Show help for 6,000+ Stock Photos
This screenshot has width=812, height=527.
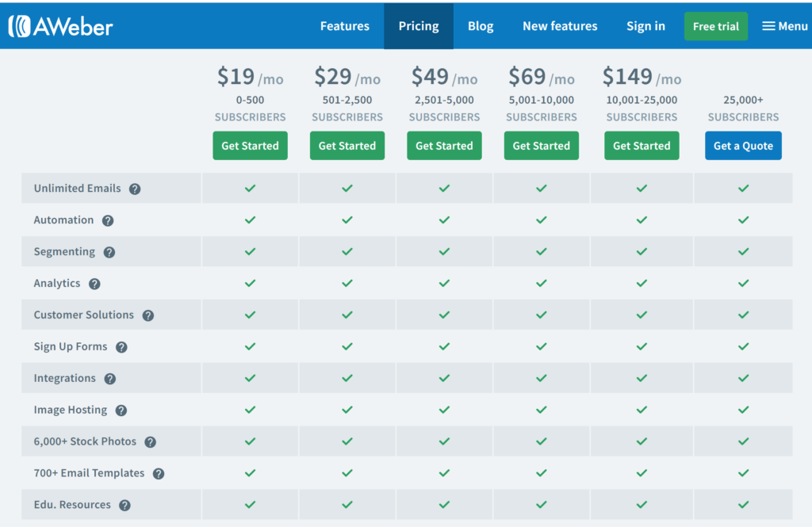coord(150,441)
